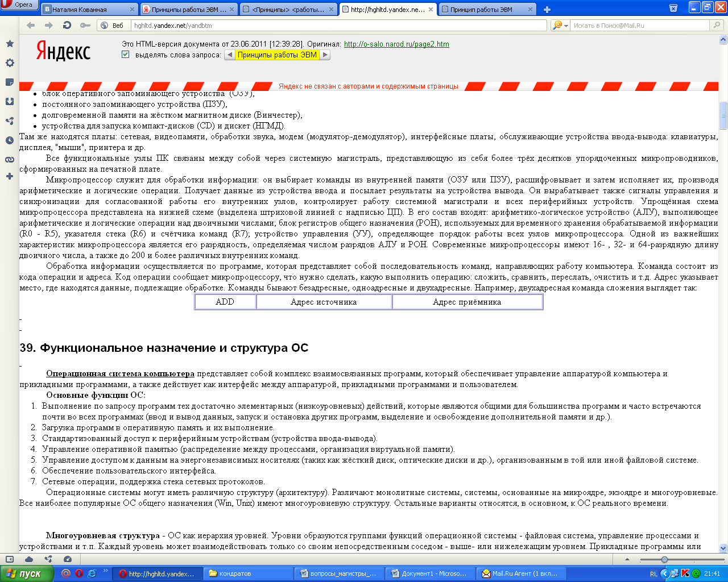Click the Mail.Ru search field
Viewport: 728px width, 582px height.
640,26
